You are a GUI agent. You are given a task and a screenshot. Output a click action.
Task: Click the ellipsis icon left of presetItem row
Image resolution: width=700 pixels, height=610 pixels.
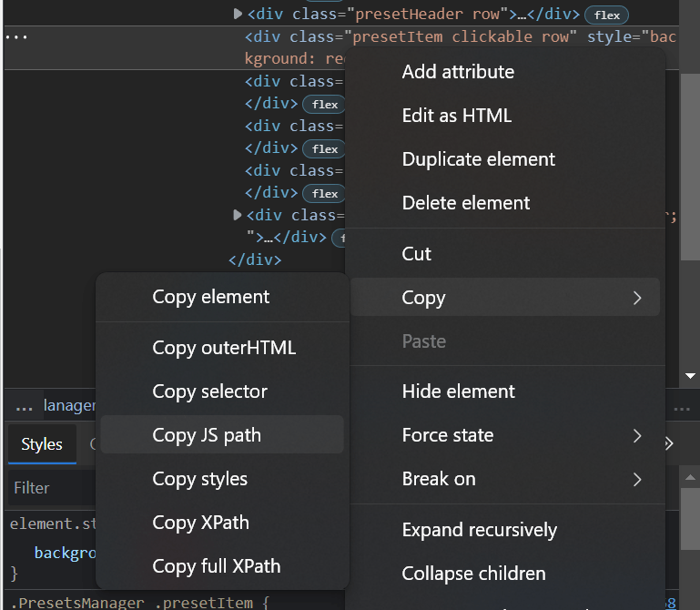point(16,37)
